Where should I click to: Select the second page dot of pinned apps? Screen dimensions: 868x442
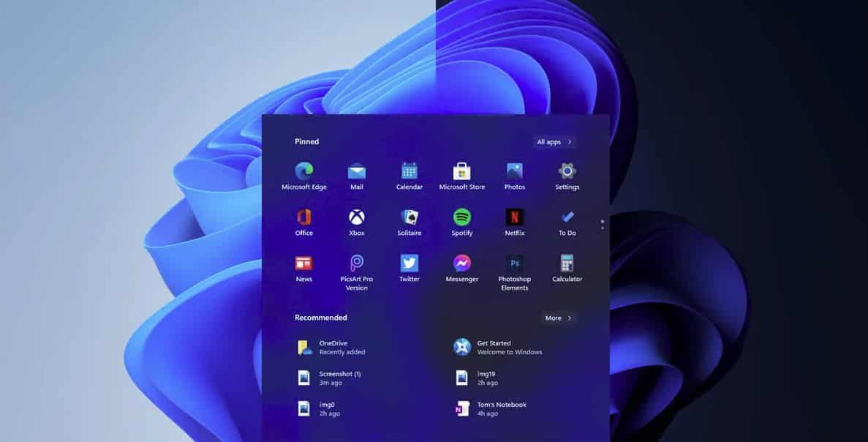pyautogui.click(x=602, y=227)
